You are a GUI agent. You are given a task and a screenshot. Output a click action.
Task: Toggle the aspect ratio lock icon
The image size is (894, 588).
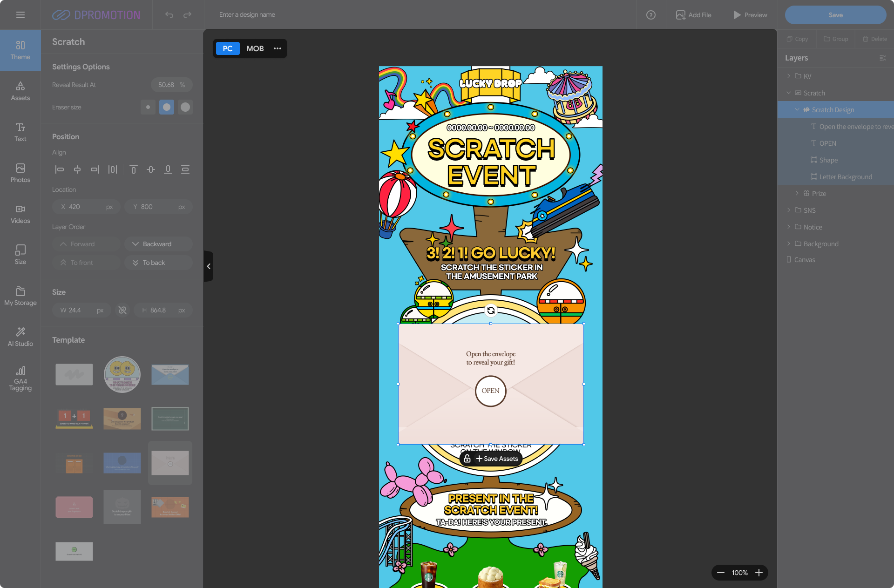point(122,310)
